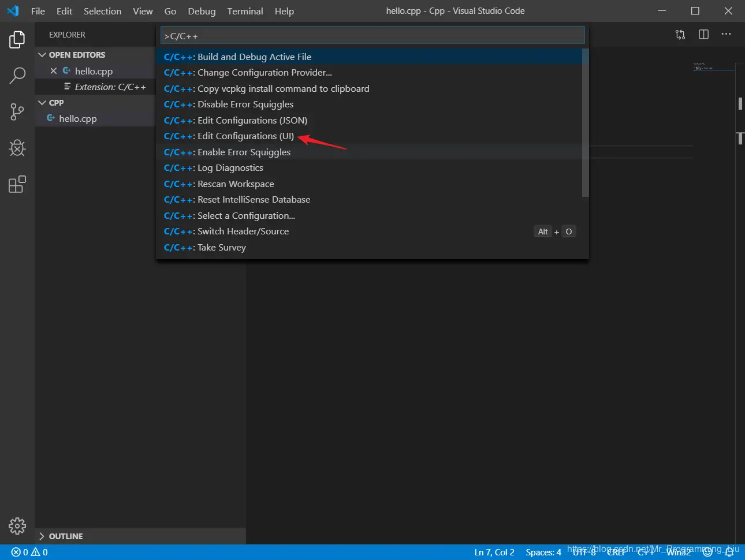745x560 pixels.
Task: Click the warnings count in status bar
Action: 39,552
